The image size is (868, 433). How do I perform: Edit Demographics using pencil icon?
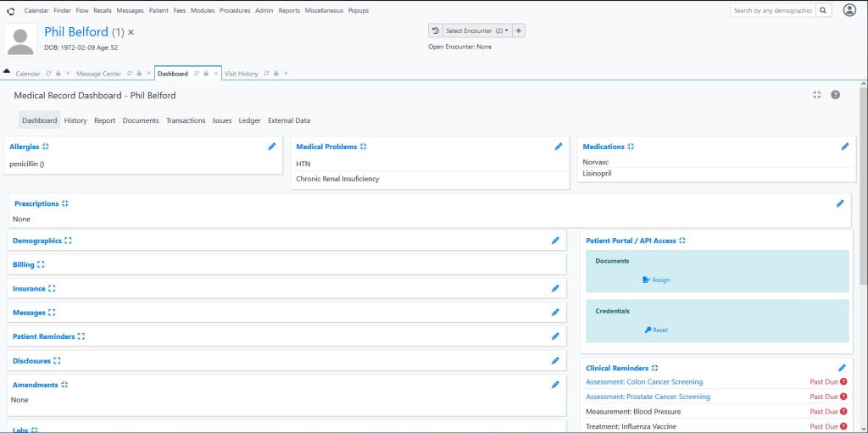[555, 241]
